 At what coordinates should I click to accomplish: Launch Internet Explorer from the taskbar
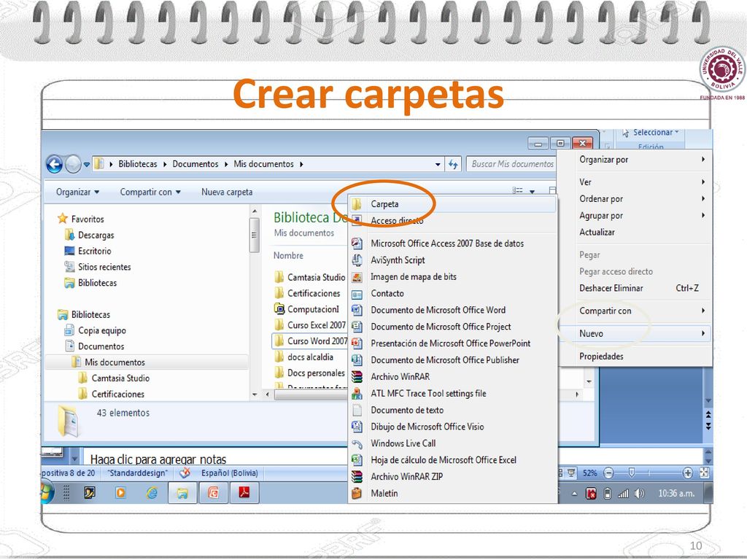coord(152,492)
